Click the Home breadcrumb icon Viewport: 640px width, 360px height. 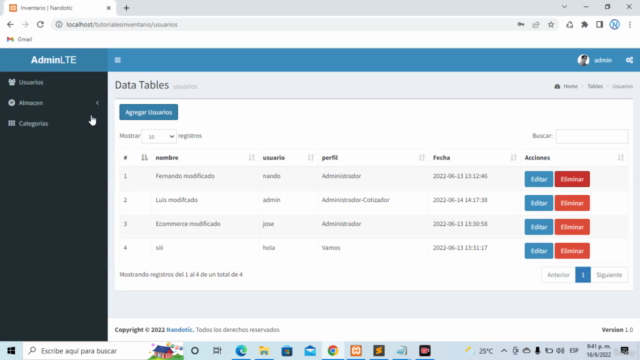click(x=557, y=86)
